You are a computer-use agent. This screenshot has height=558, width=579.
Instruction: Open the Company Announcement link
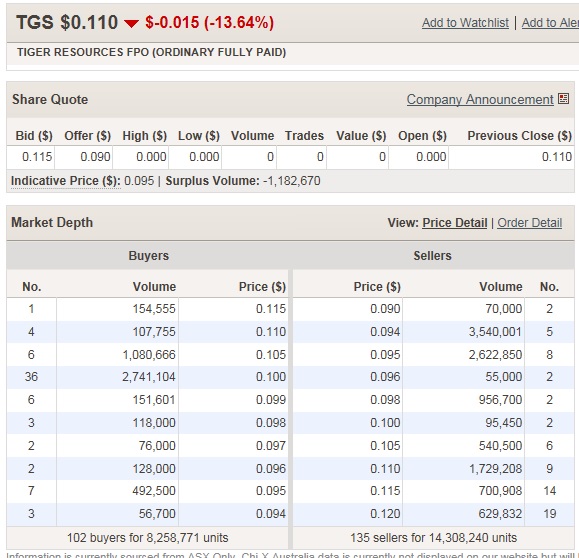(x=480, y=99)
